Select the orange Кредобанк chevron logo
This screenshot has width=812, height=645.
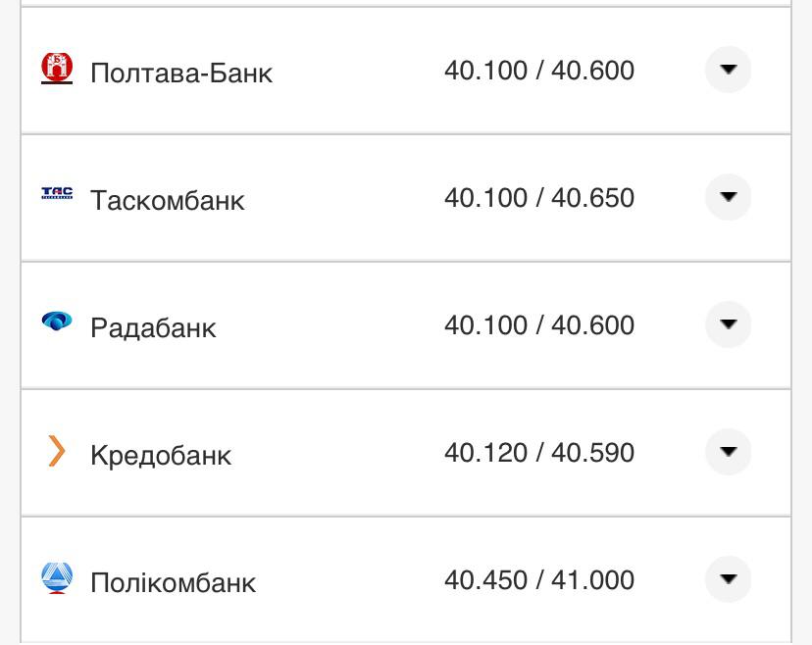57,452
